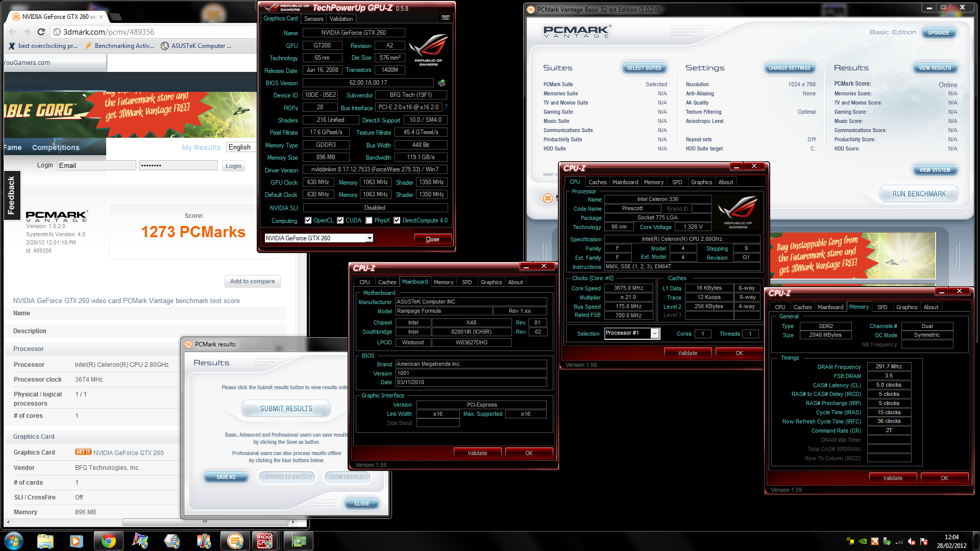Click the BIOS save chip icon in GPU-Z
The height and width of the screenshot is (551, 980).
[442, 83]
